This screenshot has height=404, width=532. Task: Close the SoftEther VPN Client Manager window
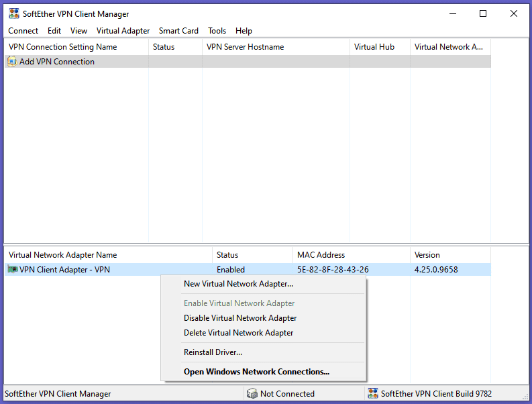pos(514,13)
